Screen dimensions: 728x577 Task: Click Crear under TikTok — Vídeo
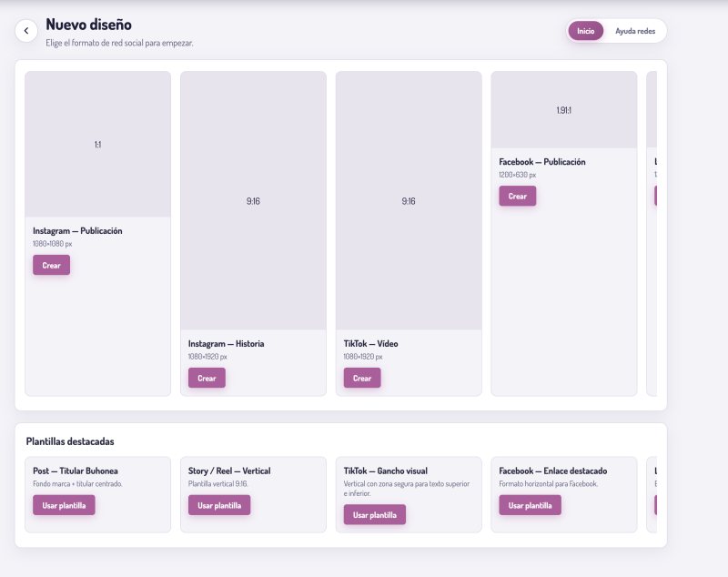click(362, 378)
